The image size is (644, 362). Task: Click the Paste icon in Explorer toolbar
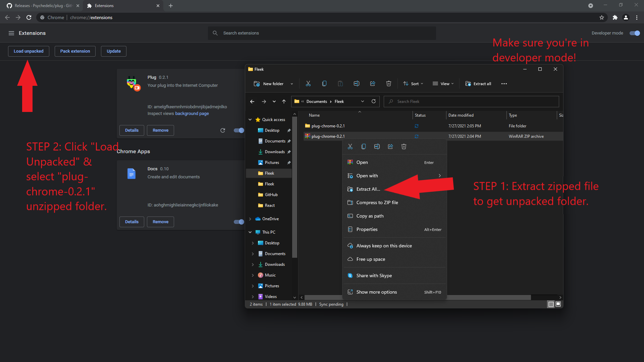pyautogui.click(x=340, y=84)
